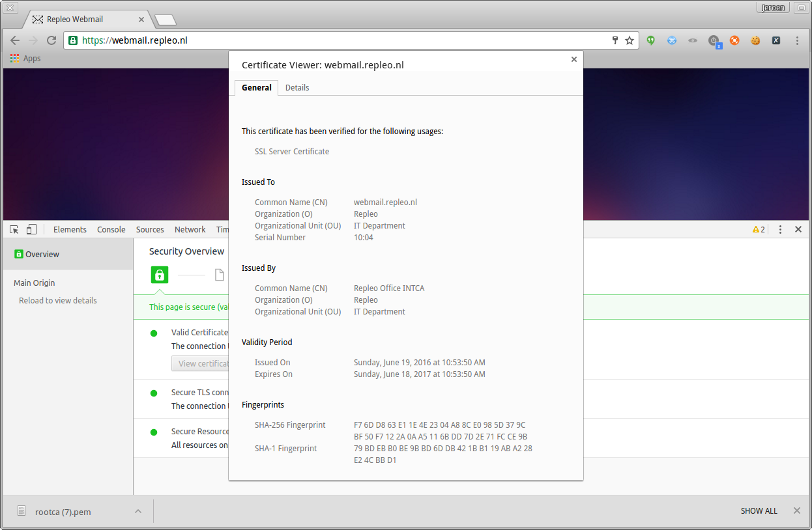Click the green padlock in address bar
Screen dimensions: 812x530
tap(73, 40)
